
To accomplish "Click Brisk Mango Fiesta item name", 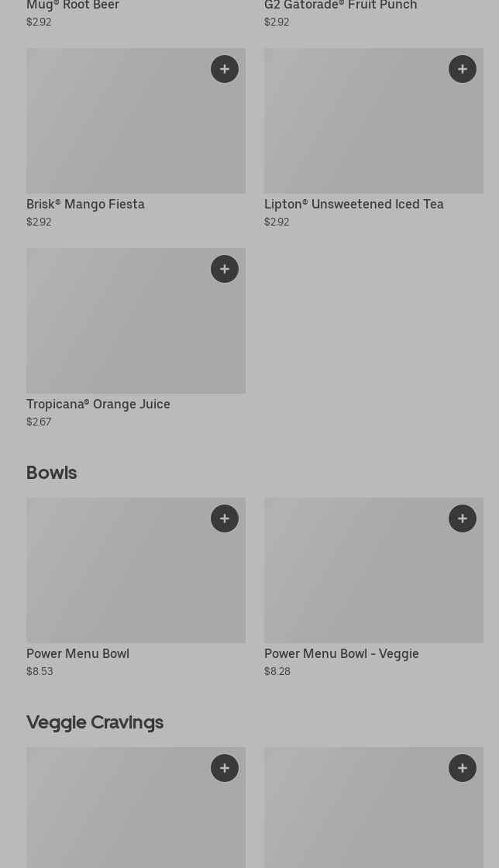I will point(85,204).
